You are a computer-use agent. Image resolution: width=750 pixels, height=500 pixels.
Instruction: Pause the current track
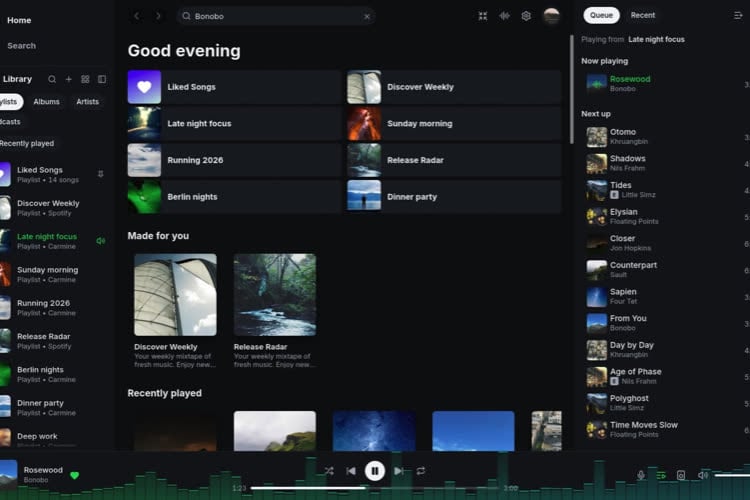tap(375, 471)
